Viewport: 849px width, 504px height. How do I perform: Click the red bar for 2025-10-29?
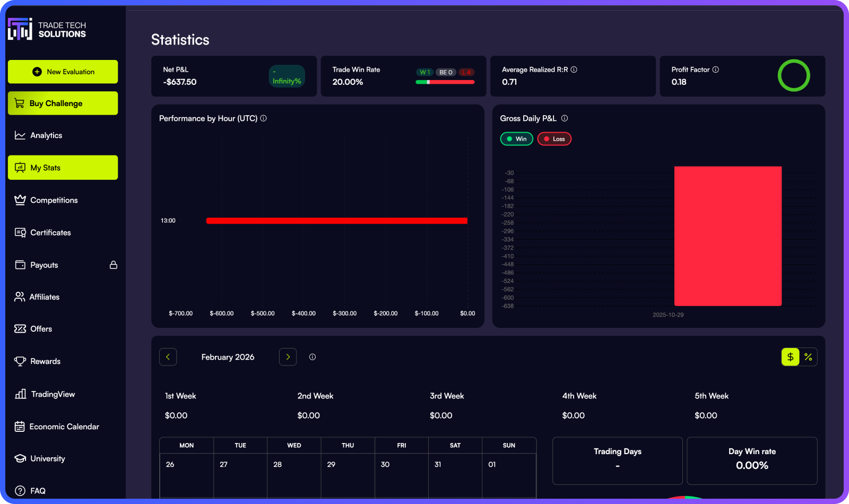[x=727, y=236]
